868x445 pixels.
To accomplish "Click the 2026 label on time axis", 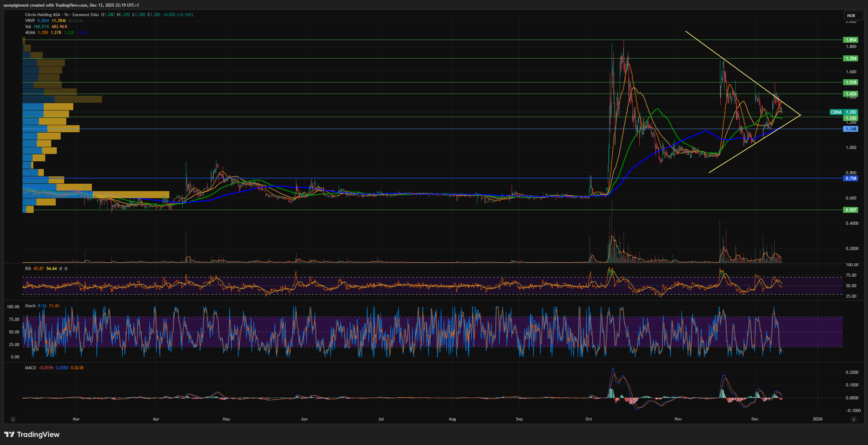I will 817,419.
